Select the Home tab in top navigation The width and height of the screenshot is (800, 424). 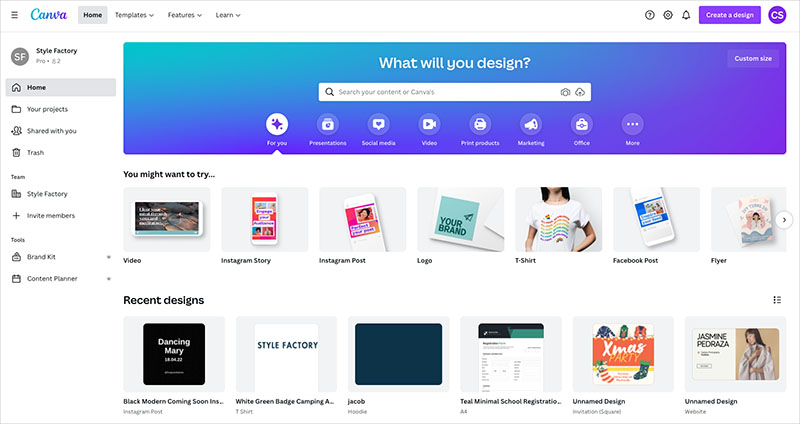[92, 15]
